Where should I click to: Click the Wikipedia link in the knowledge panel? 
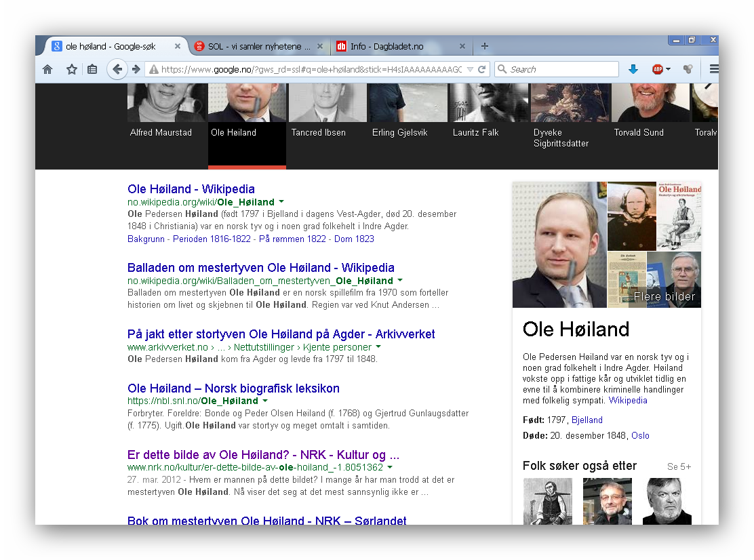pyautogui.click(x=627, y=400)
